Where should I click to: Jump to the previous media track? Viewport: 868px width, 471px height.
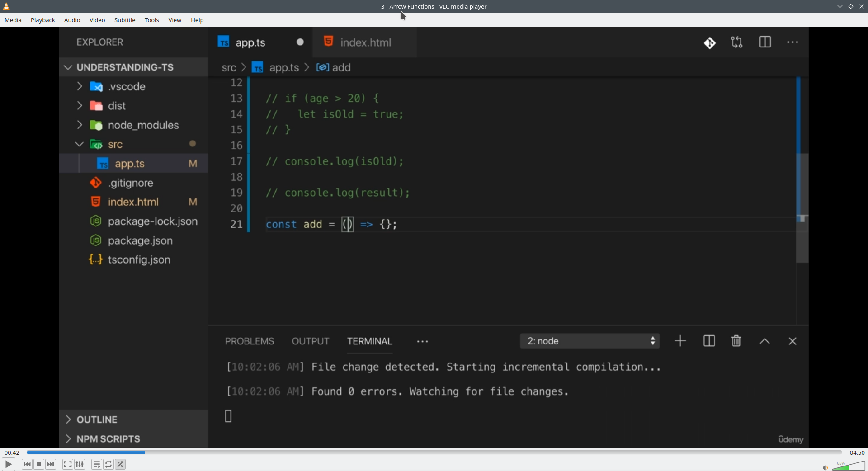tap(27, 464)
